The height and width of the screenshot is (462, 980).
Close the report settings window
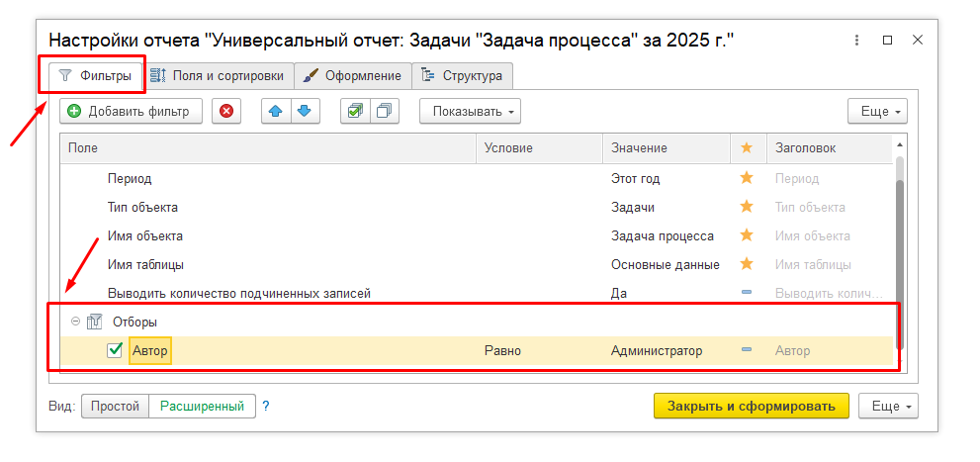(918, 41)
